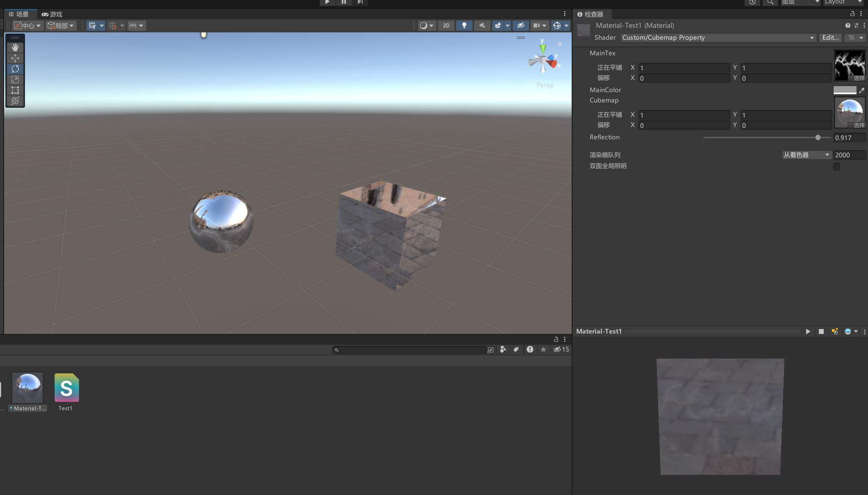868x495 pixels.
Task: Click the Step frame button
Action: click(360, 2)
